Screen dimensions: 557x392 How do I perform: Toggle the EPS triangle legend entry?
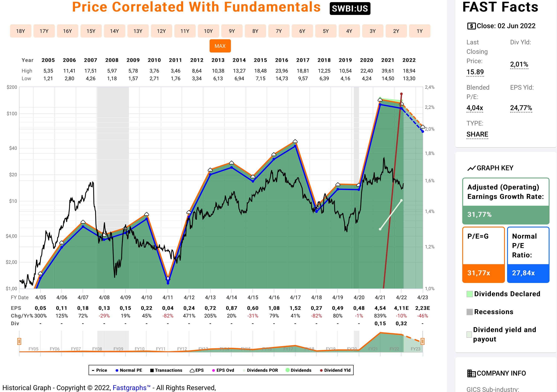(x=197, y=370)
